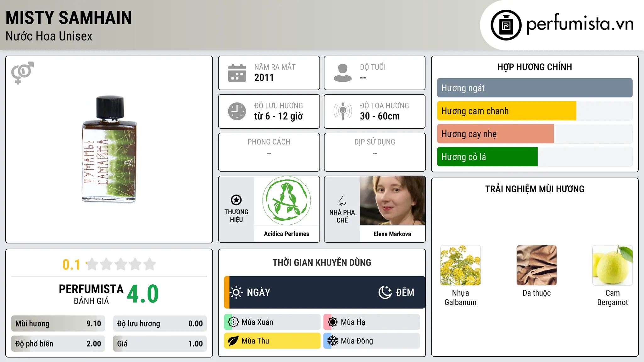
Task: Click the HỢP HƯƠNG CHÍNH heading
Action: pos(535,67)
